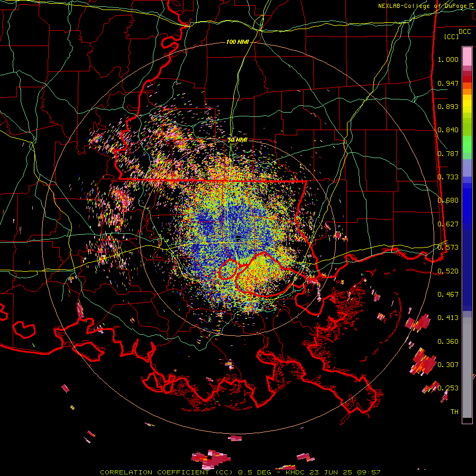Click the 0.840 scale value
The image size is (476, 476).
[448, 130]
